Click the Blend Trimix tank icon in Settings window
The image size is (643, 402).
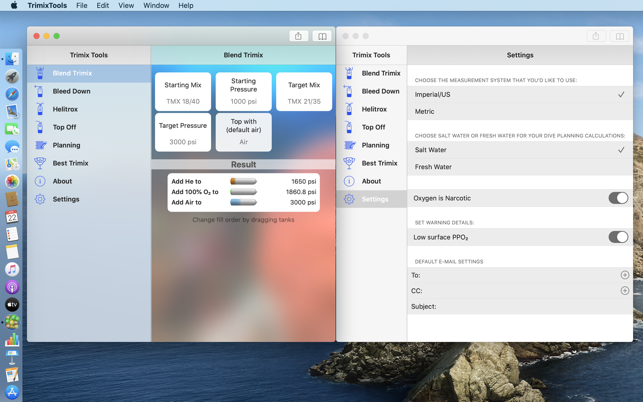(349, 73)
